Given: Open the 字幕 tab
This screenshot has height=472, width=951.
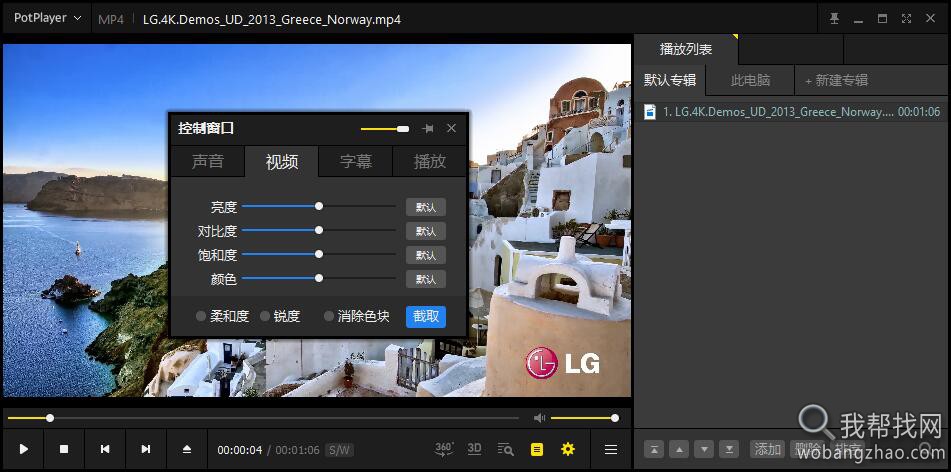Looking at the screenshot, I should (355, 161).
